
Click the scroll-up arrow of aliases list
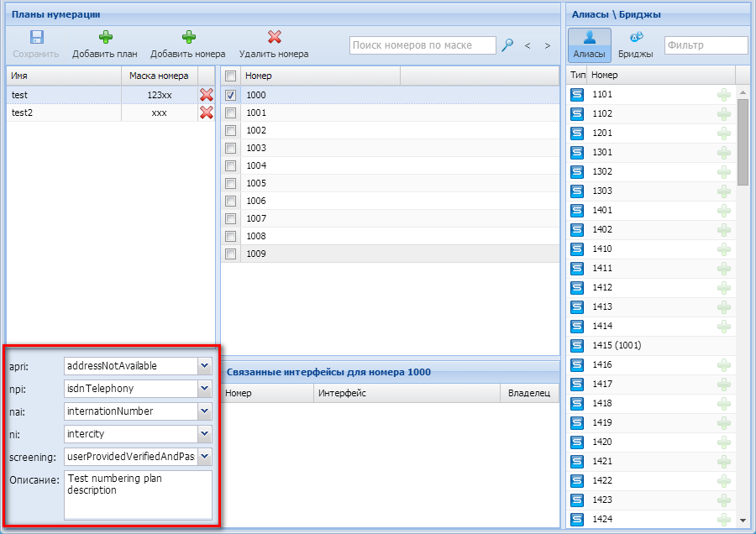click(x=743, y=92)
